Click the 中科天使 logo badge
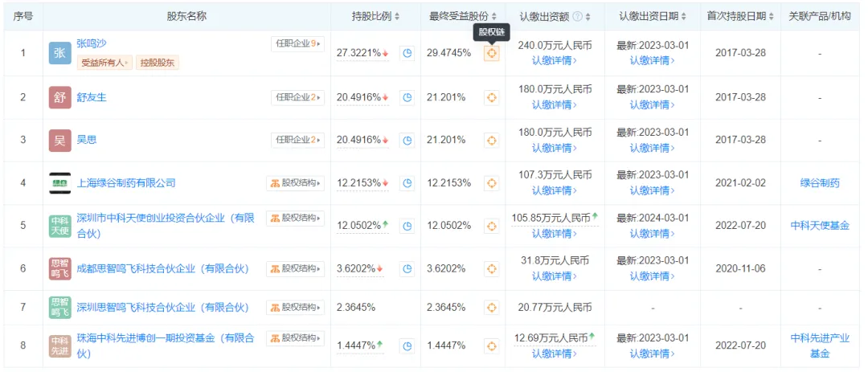868x372 pixels. [x=59, y=226]
